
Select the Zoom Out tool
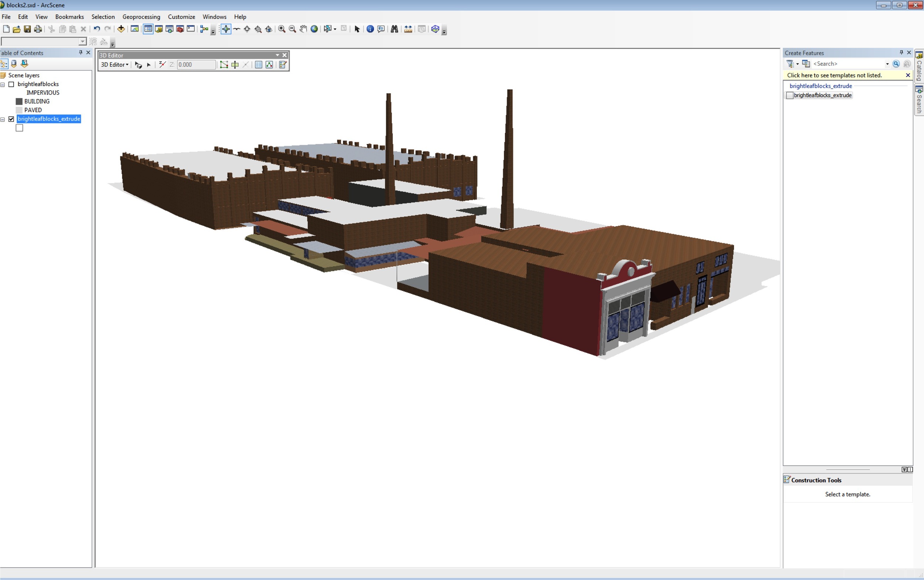tap(292, 29)
